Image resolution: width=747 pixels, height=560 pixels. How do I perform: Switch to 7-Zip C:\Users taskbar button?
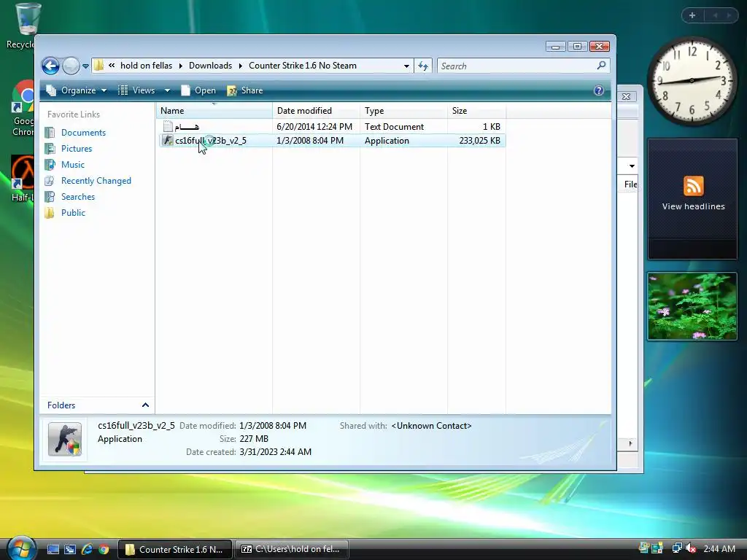[292, 550]
